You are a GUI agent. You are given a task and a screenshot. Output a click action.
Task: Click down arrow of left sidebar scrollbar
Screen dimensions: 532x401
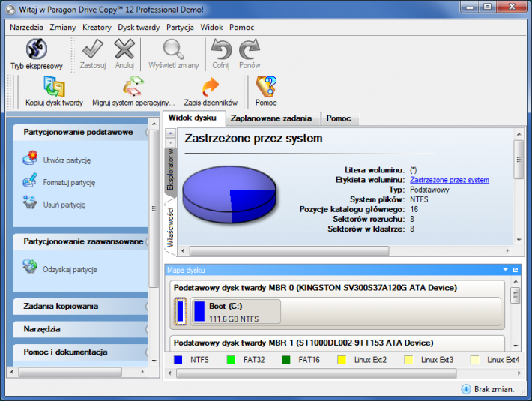point(154,361)
